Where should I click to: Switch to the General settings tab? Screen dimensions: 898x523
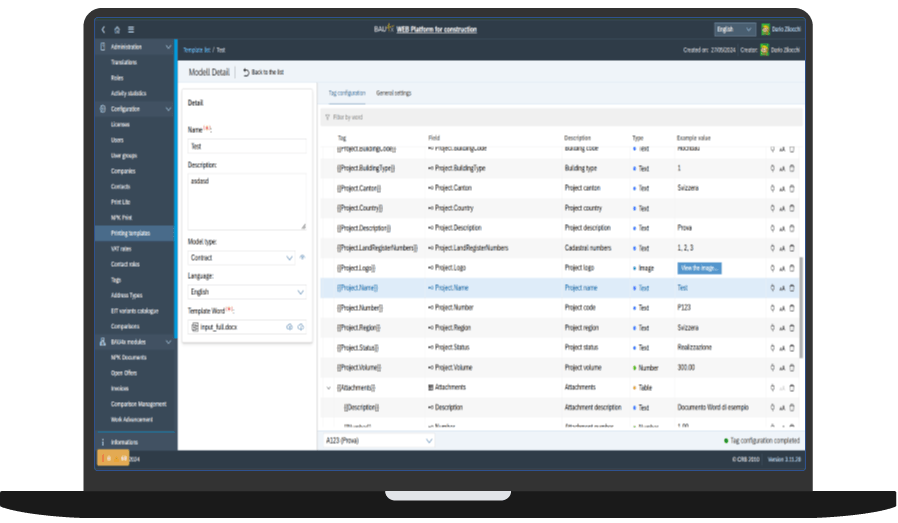393,93
